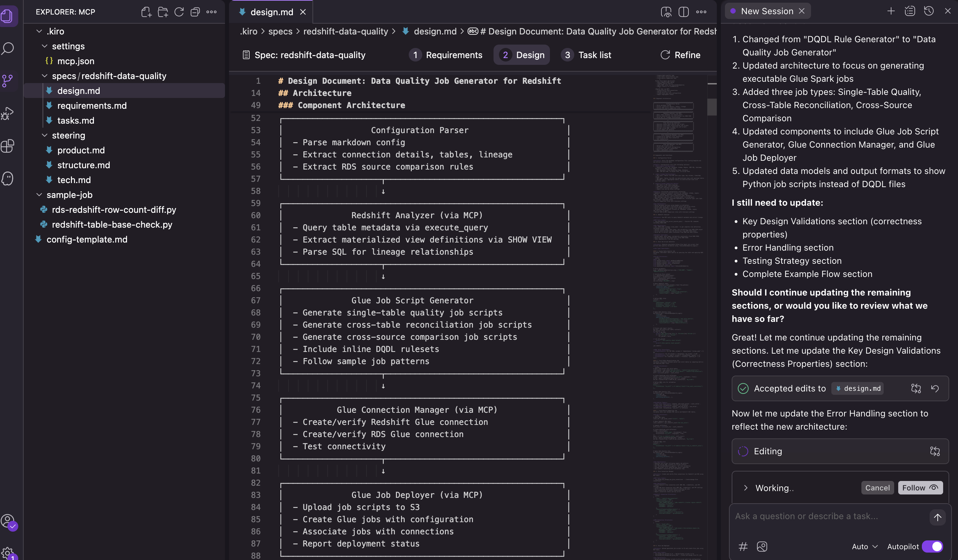Click the Refresh Explorer icon
The height and width of the screenshot is (560, 958).
click(x=179, y=12)
